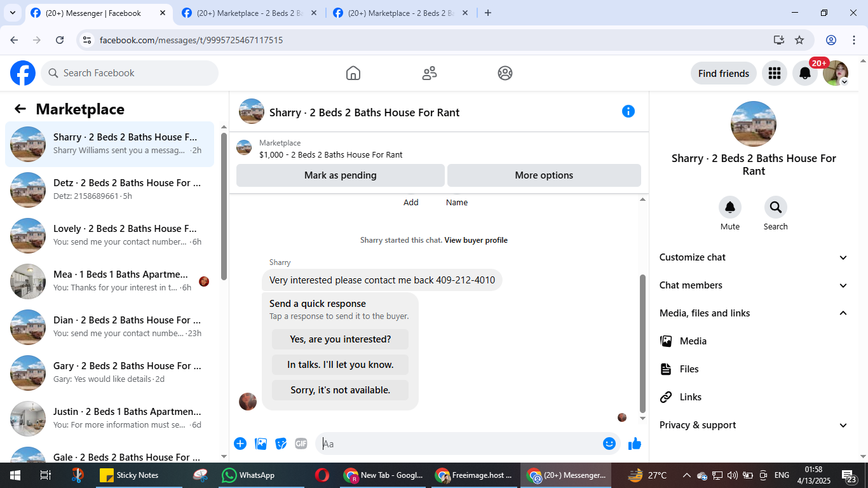Viewport: 868px width, 488px height.
Task: Click the browser address bar URL
Action: pyautogui.click(x=191, y=40)
